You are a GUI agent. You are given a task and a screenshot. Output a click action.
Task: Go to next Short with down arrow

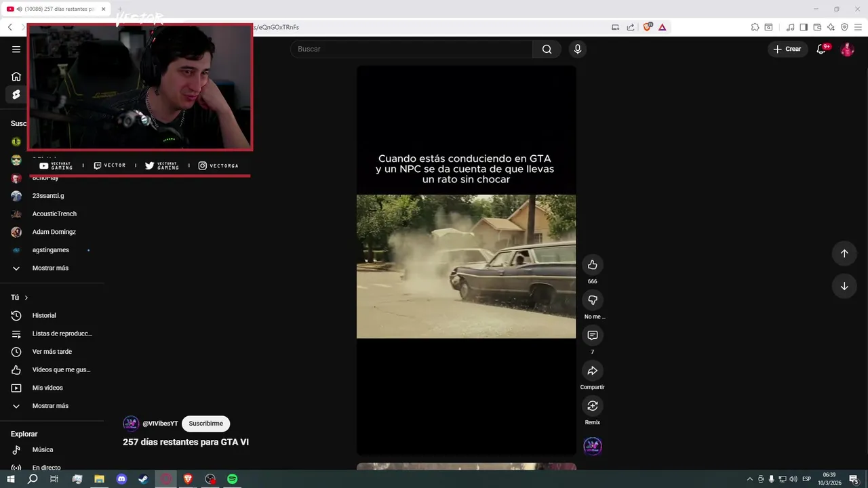pyautogui.click(x=844, y=286)
